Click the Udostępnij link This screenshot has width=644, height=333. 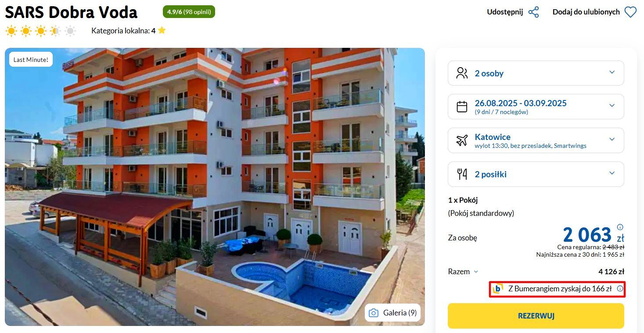(505, 12)
